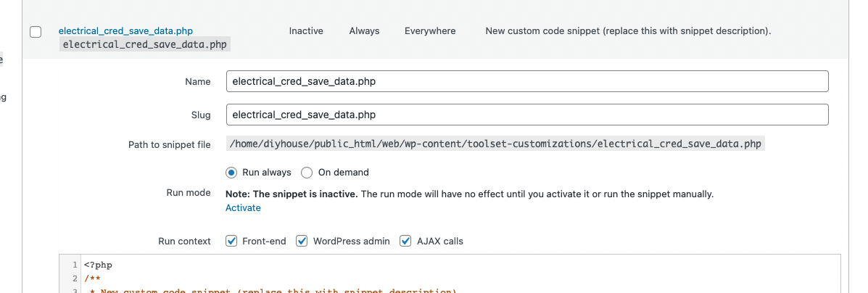Screen dimensions: 868x293
Task: Click the Activate link
Action: [x=243, y=207]
